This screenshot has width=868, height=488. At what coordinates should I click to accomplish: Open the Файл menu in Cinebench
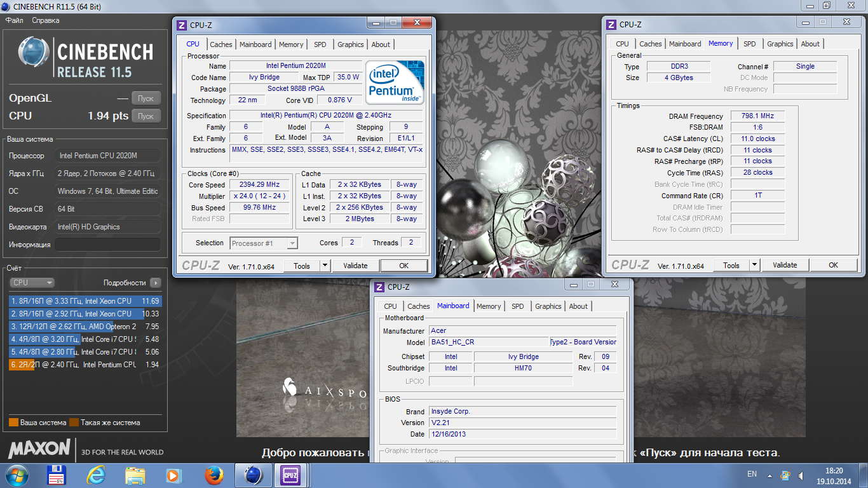tap(14, 20)
